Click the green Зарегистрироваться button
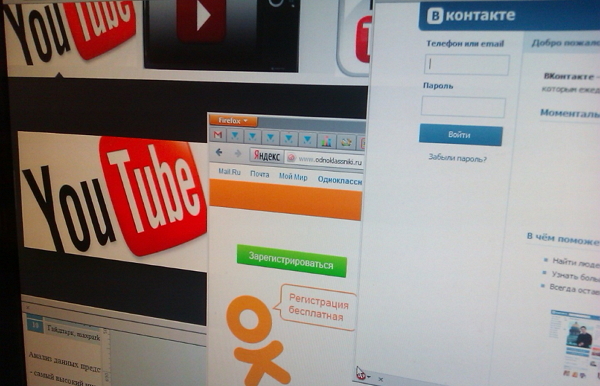This screenshot has width=600, height=386. tap(292, 261)
